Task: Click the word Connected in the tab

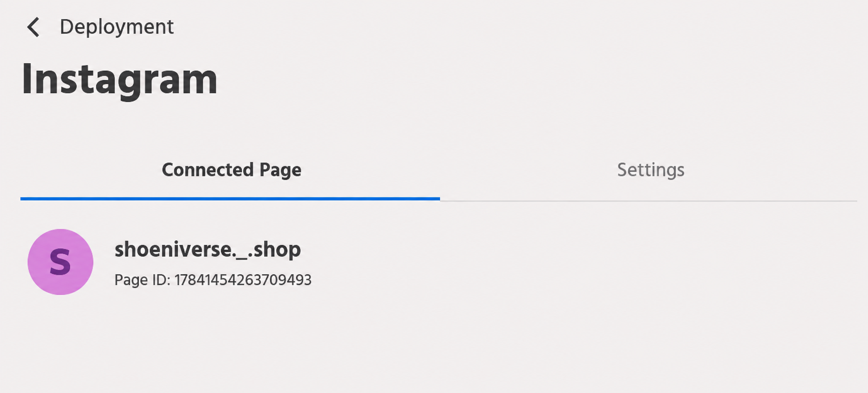Action: [x=208, y=170]
